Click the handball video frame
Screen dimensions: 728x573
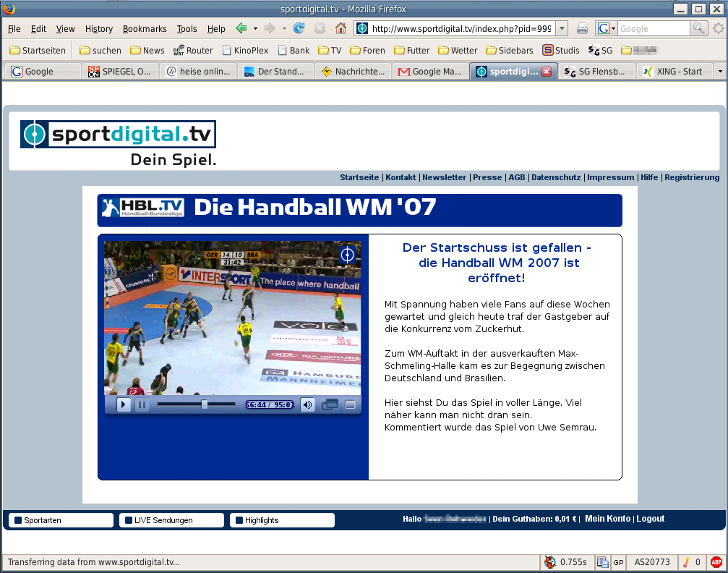coord(232,318)
